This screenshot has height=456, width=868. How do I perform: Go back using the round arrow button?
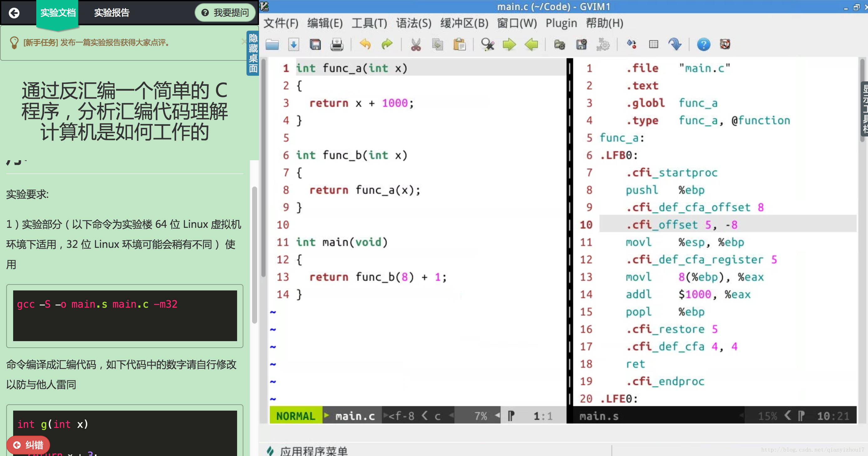click(x=14, y=13)
